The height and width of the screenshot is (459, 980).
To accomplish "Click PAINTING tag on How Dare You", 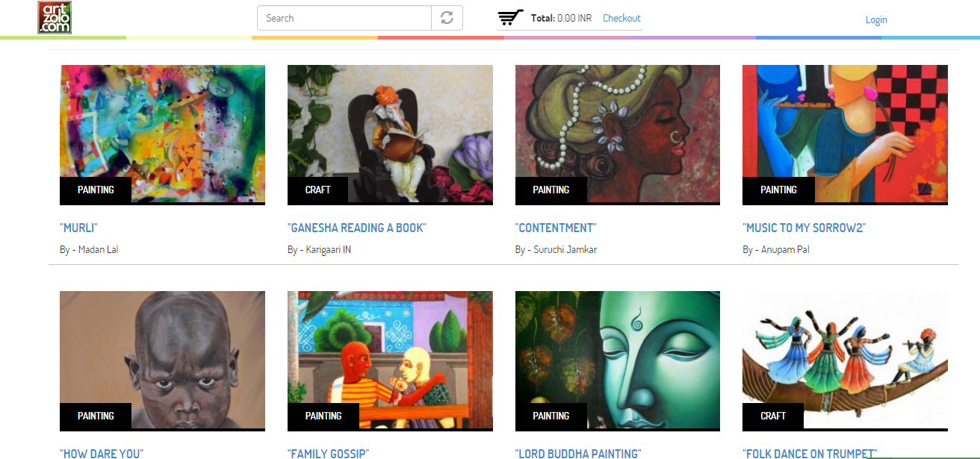I will coord(96,416).
